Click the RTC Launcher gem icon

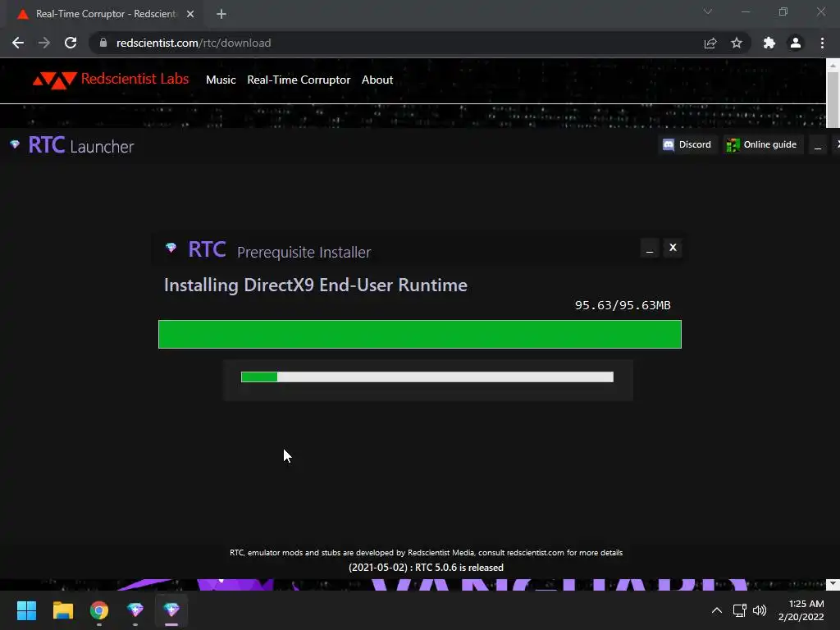(x=15, y=144)
